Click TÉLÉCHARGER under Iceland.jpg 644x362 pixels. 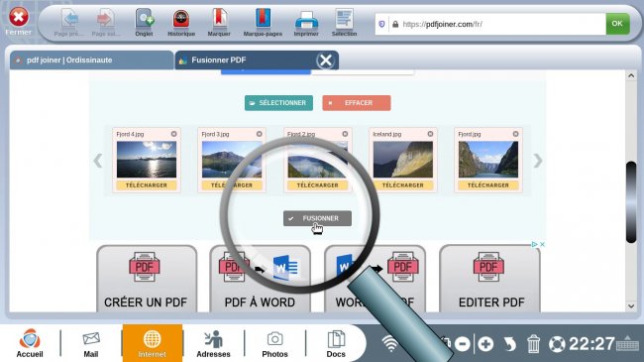(403, 185)
